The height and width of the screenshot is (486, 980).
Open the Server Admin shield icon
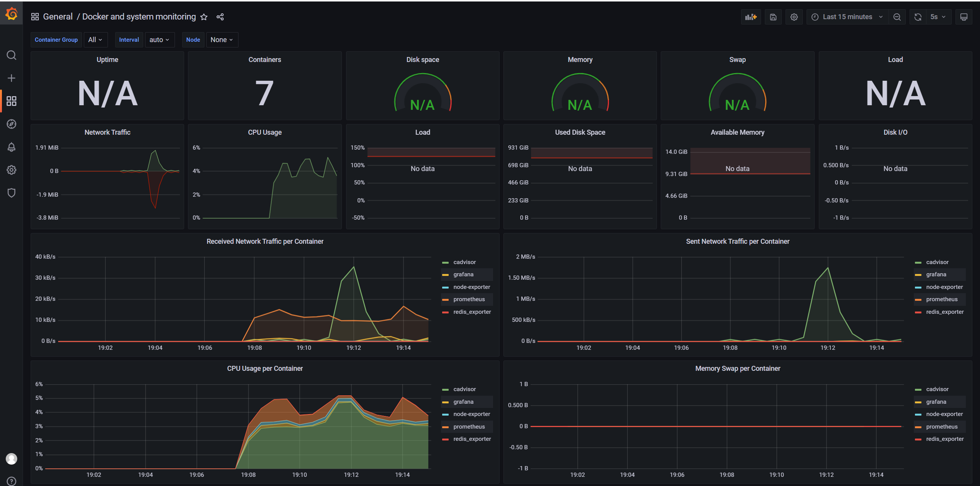tap(11, 193)
